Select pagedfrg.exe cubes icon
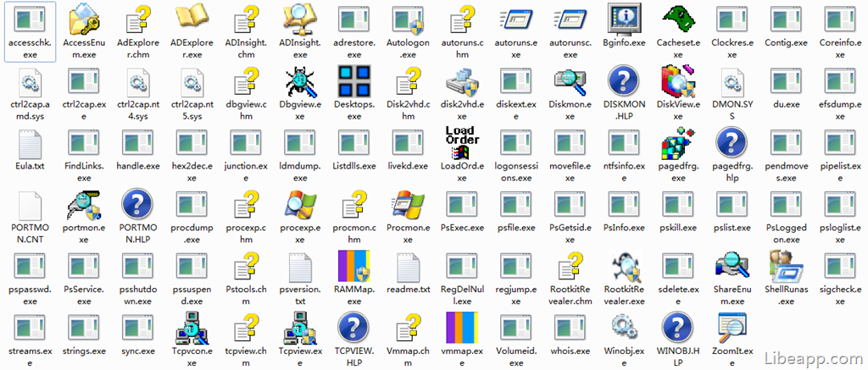Viewport: 868px width, 370px height. (x=678, y=143)
